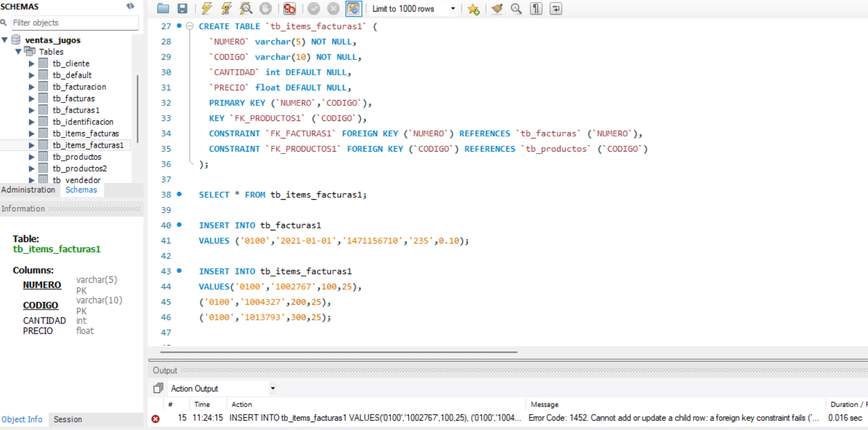Expand the tb_productos table

click(32, 156)
